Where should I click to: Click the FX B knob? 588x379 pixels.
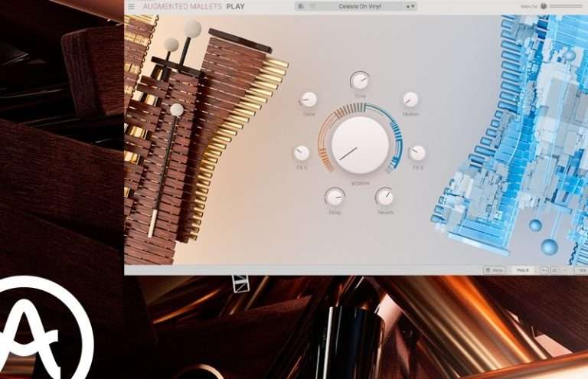tap(417, 153)
